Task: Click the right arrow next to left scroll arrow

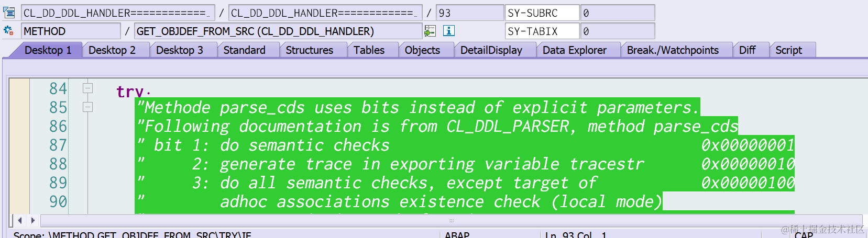Action: pos(32,220)
